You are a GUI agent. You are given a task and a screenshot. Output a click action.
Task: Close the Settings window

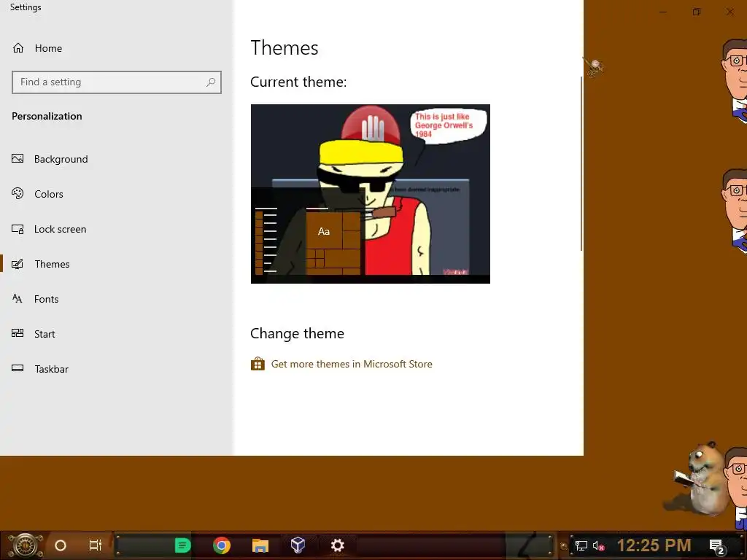click(x=729, y=12)
